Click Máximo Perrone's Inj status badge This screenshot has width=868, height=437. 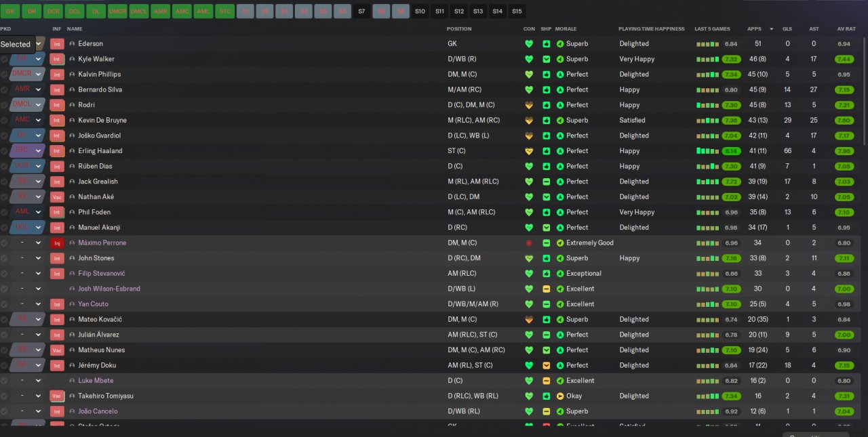(x=57, y=243)
